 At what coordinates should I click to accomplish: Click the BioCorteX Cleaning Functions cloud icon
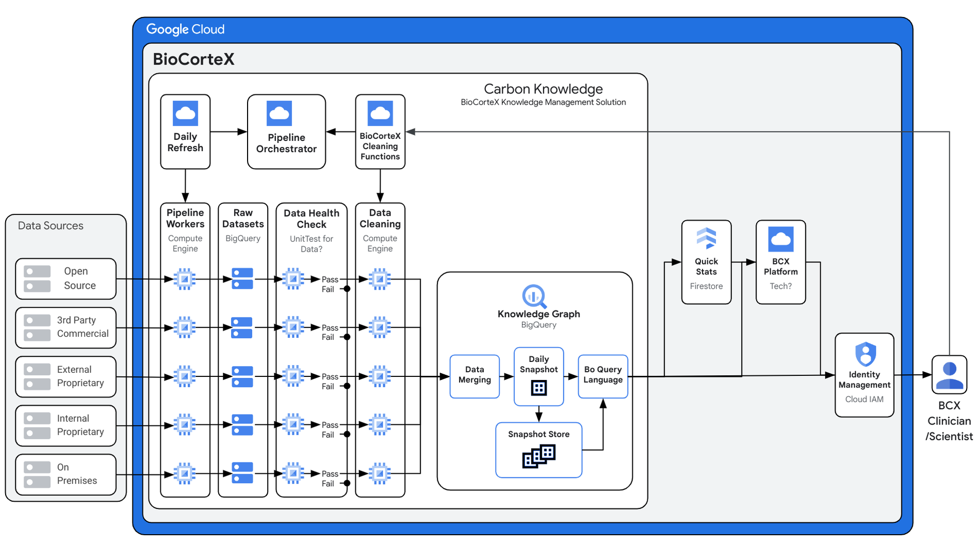(380, 113)
